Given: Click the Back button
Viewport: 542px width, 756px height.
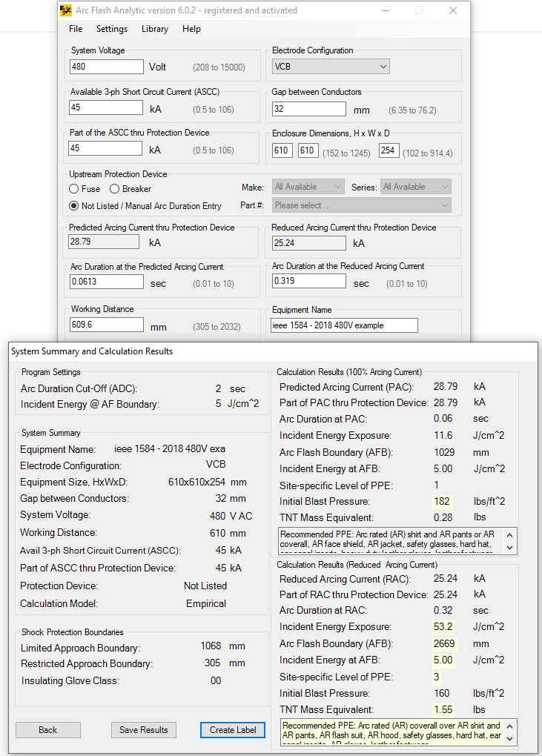Looking at the screenshot, I should tap(47, 730).
